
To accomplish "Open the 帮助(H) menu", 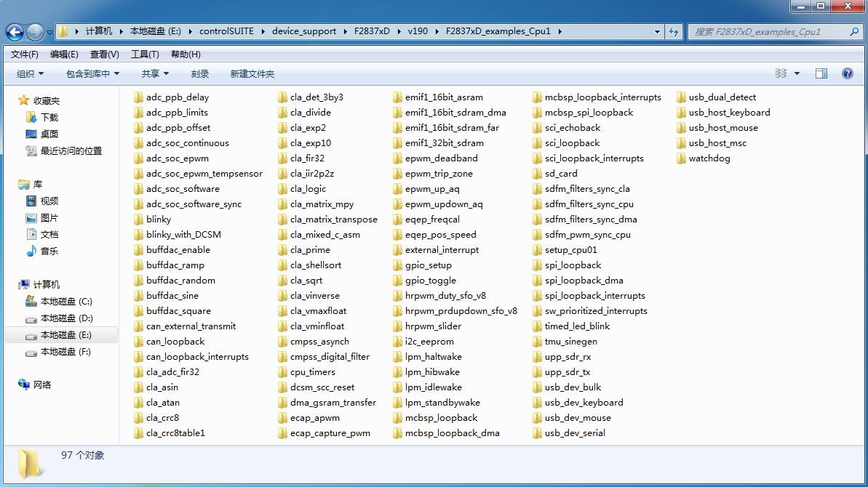I will [186, 55].
